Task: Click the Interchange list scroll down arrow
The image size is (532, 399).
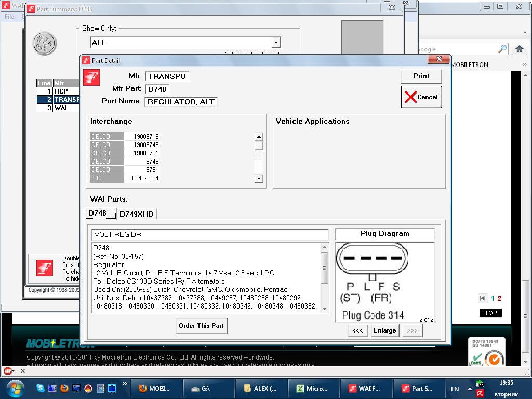Action: (x=259, y=179)
